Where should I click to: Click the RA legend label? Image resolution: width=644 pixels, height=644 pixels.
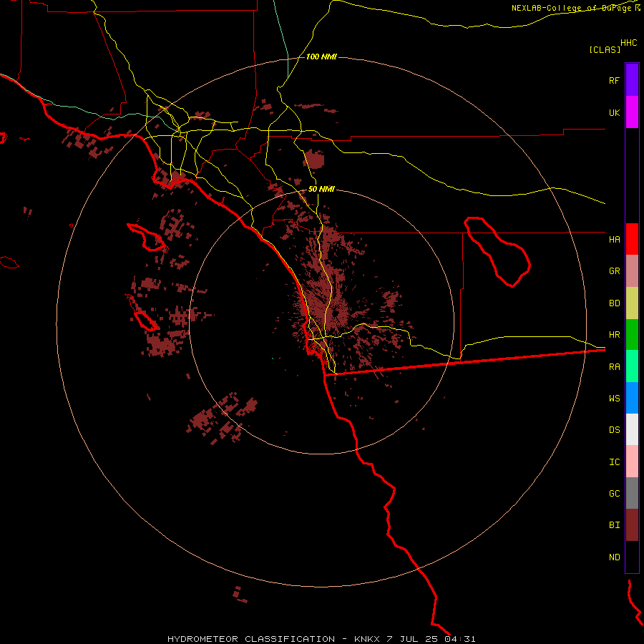[614, 366]
